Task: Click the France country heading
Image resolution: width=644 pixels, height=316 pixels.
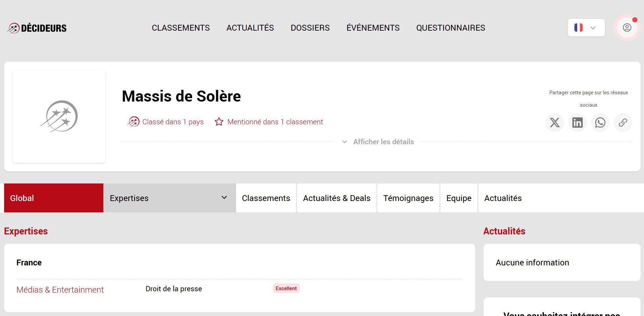Action: tap(29, 263)
